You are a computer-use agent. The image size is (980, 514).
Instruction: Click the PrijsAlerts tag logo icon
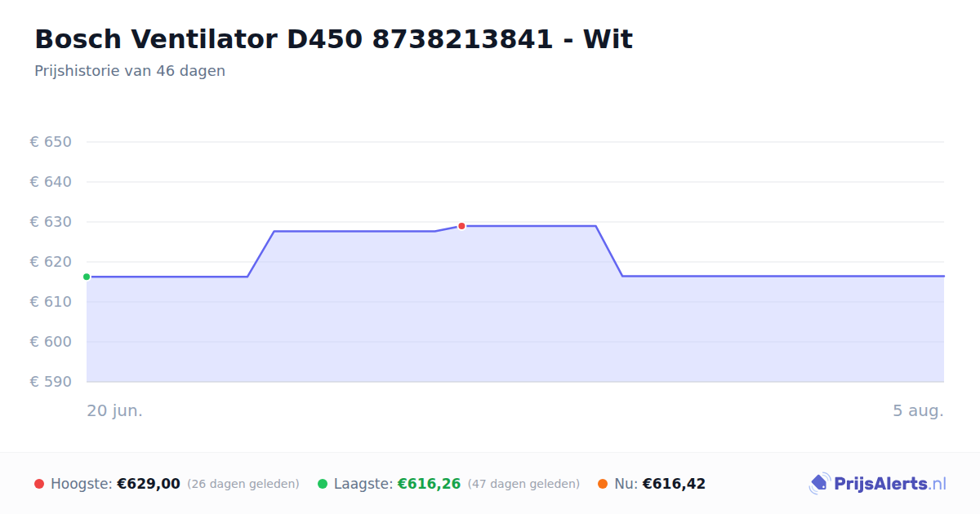(x=819, y=484)
